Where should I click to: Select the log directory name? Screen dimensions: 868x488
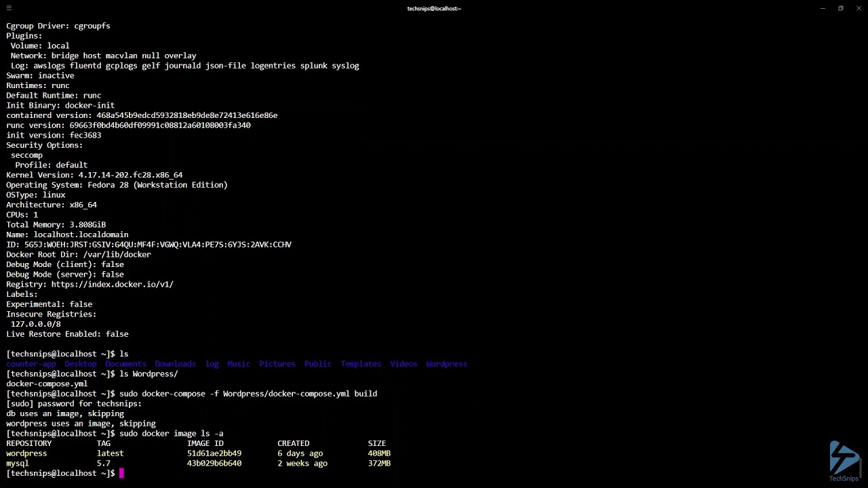(212, 364)
